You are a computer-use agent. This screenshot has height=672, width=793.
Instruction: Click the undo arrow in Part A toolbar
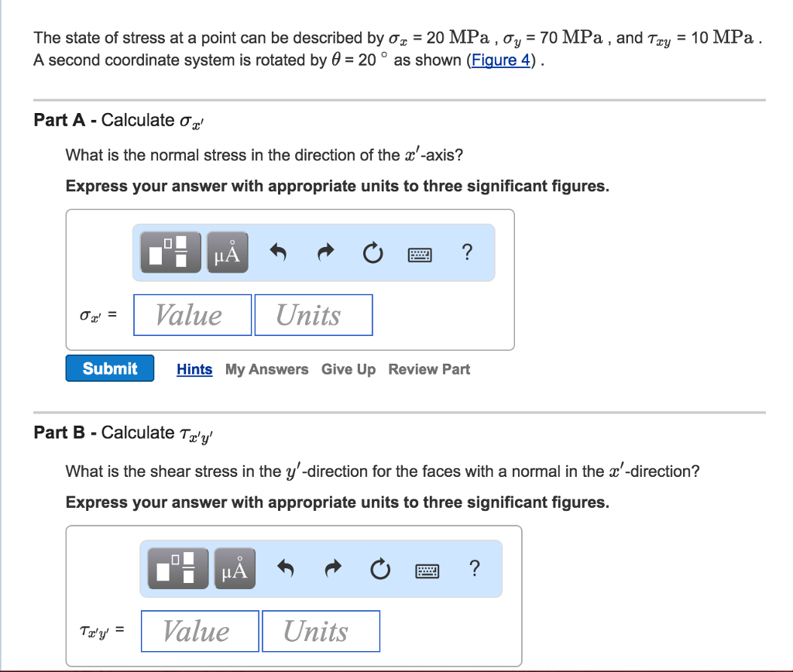[279, 252]
